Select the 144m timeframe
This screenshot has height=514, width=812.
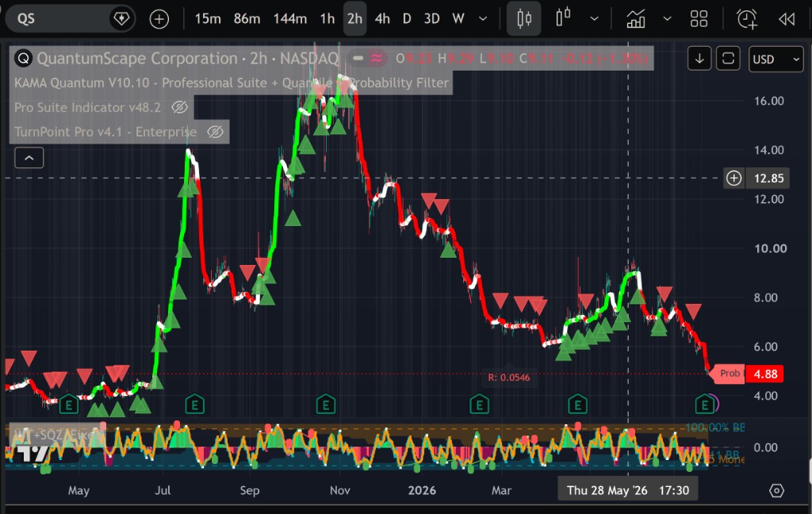click(290, 19)
